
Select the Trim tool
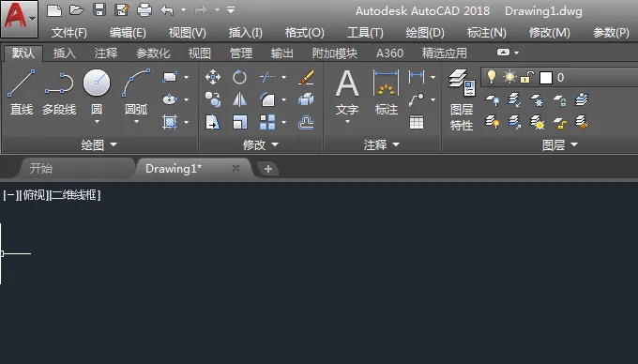click(x=266, y=77)
